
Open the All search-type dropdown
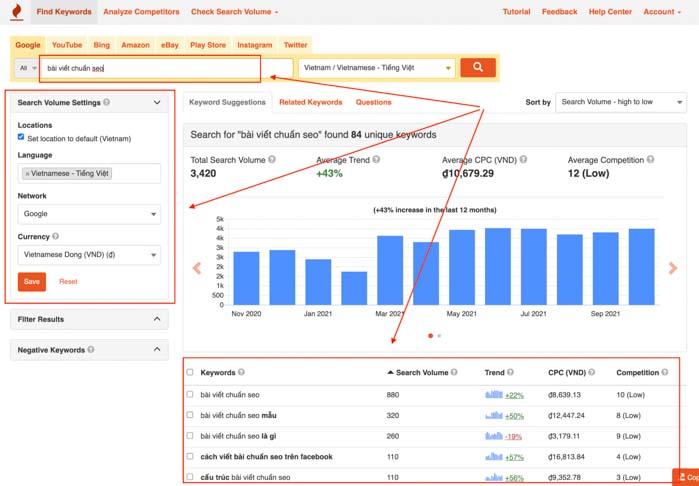27,68
